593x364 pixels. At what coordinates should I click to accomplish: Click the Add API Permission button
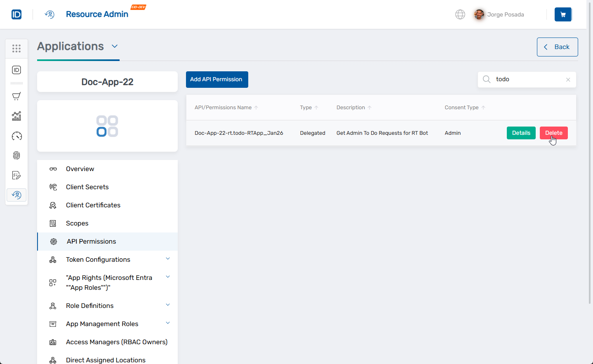click(x=217, y=80)
